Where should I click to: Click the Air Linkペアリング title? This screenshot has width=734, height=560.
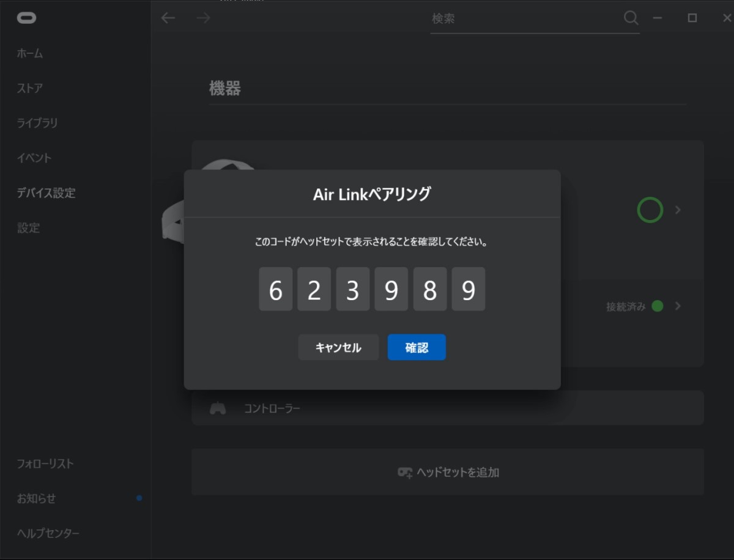[372, 194]
